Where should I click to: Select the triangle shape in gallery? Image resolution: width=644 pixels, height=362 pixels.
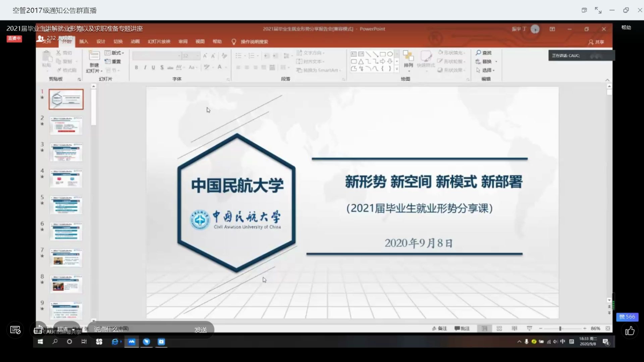pos(361,61)
